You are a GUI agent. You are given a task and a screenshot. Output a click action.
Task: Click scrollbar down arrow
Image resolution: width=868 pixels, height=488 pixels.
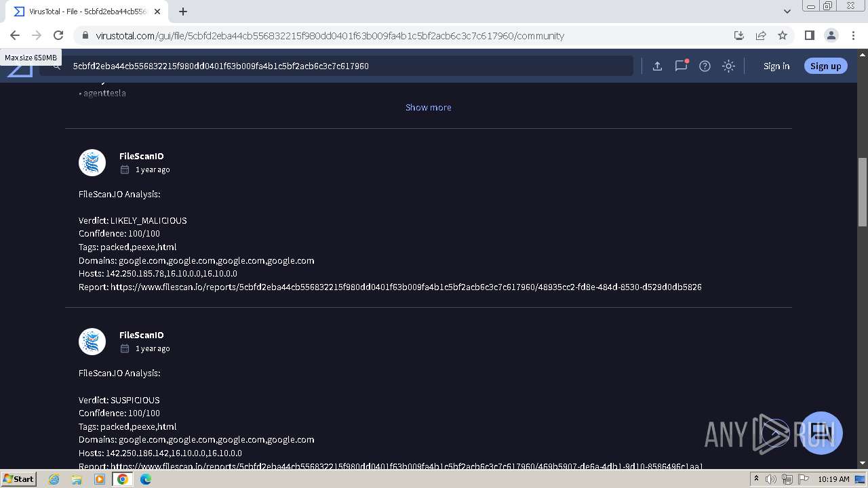click(x=863, y=463)
